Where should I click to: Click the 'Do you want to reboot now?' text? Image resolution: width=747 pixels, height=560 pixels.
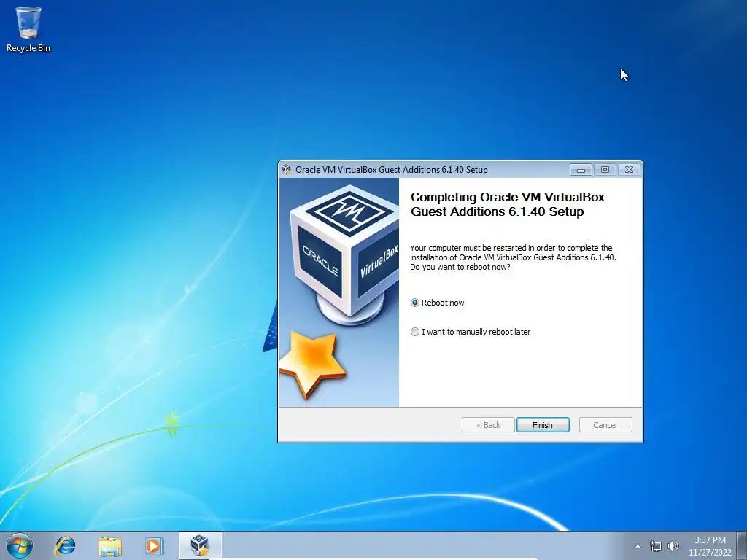460,267
